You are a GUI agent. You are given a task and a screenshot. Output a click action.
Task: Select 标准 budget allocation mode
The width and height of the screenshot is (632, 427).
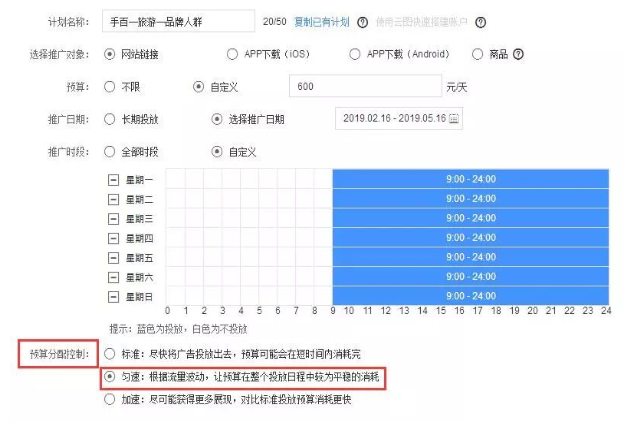coord(109,354)
